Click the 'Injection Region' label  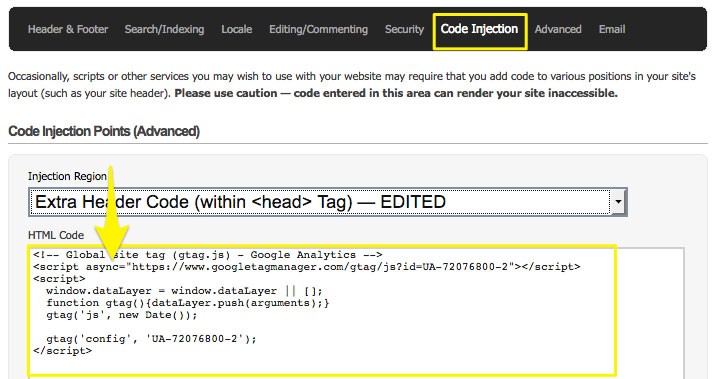67,176
